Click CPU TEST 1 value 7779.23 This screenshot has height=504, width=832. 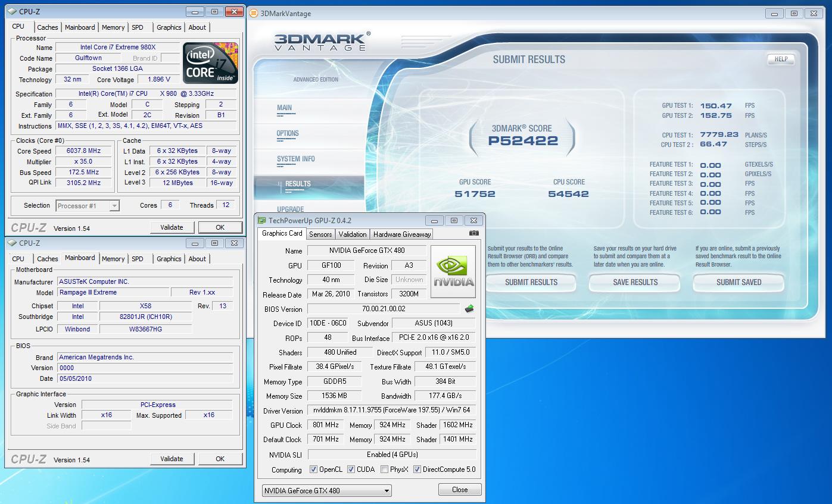click(x=719, y=135)
